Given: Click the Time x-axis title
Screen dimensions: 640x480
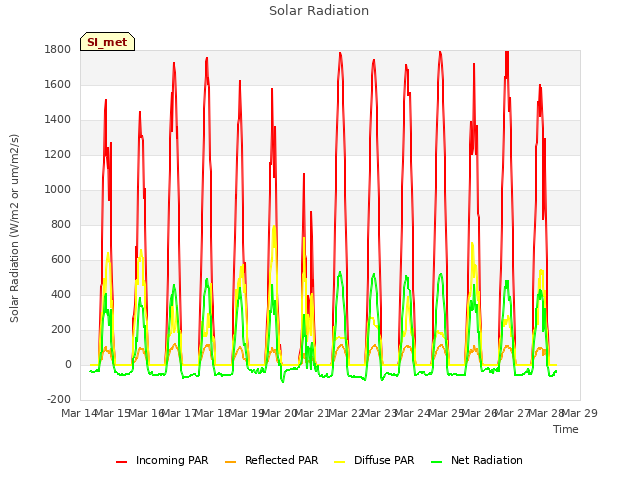Looking at the screenshot, I should (566, 429).
